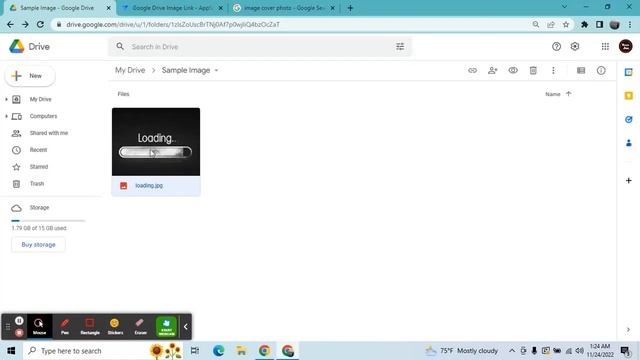
Task: Click the Get link icon
Action: 472,70
